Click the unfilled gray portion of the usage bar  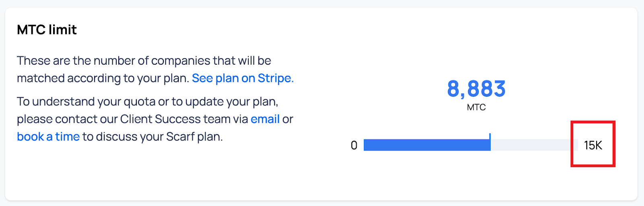(534, 145)
